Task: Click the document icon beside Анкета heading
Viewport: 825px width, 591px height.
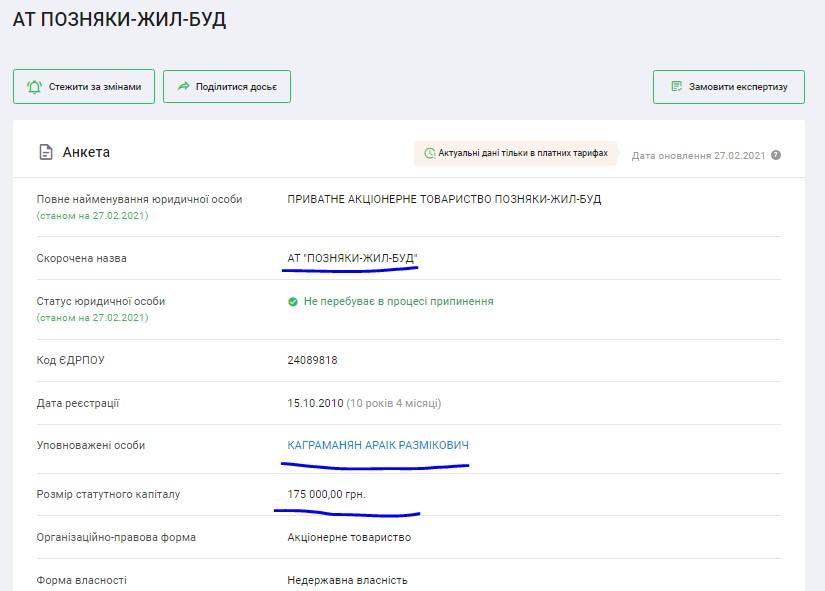Action: (x=45, y=153)
